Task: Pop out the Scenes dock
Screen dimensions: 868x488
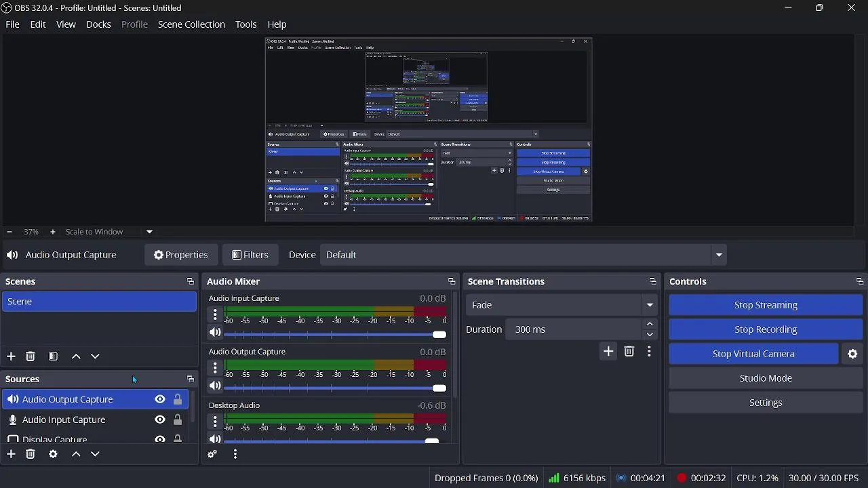Action: (x=190, y=281)
